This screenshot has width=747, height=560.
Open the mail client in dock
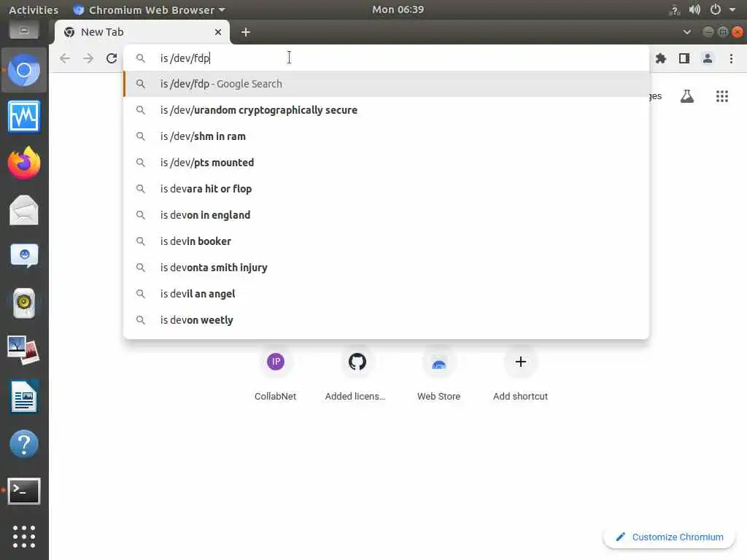point(24,210)
